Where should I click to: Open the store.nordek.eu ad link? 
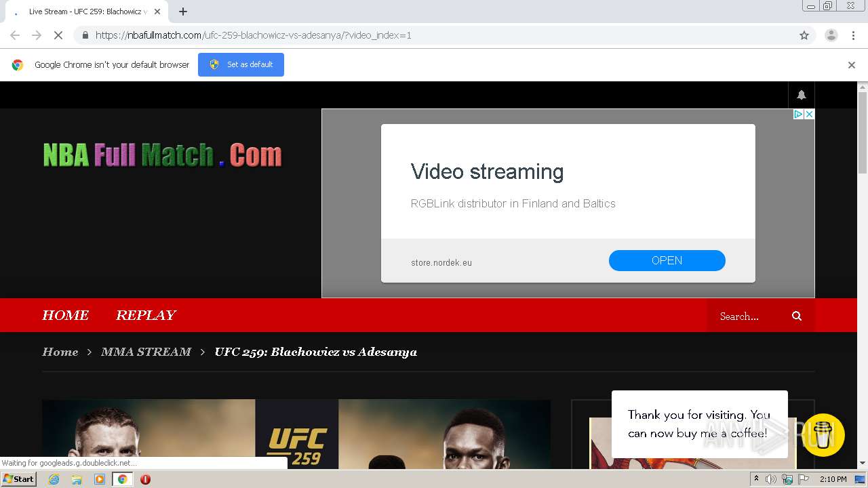(441, 262)
